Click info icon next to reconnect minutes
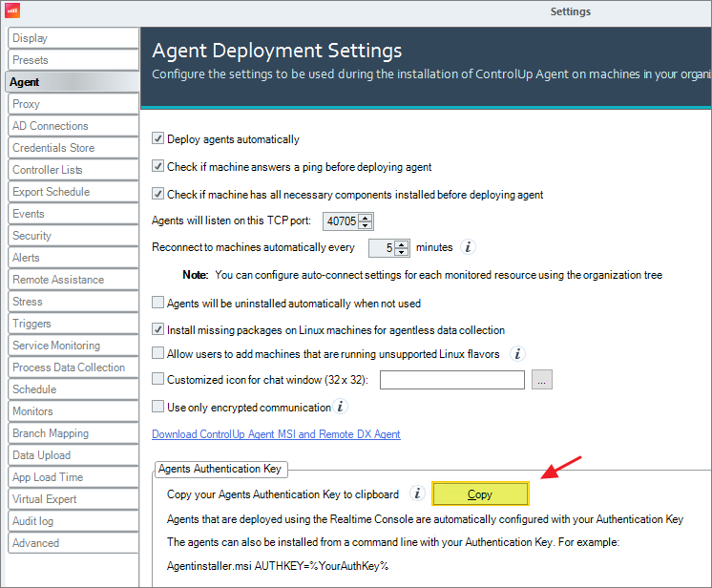Image resolution: width=712 pixels, height=588 pixels. pos(468,247)
